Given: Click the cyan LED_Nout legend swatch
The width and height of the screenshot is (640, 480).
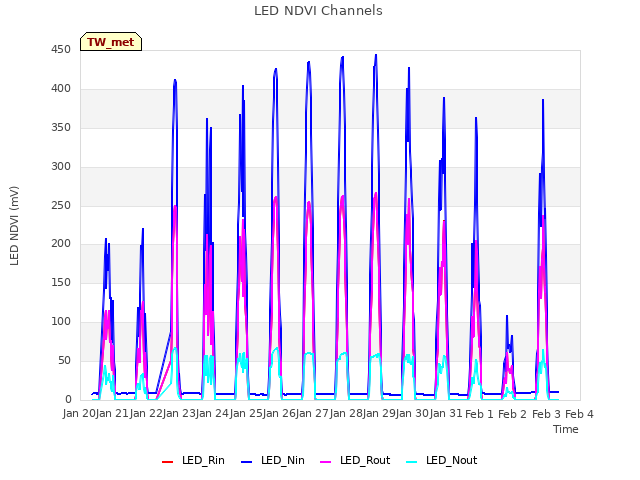Looking at the screenshot, I should [x=412, y=462].
